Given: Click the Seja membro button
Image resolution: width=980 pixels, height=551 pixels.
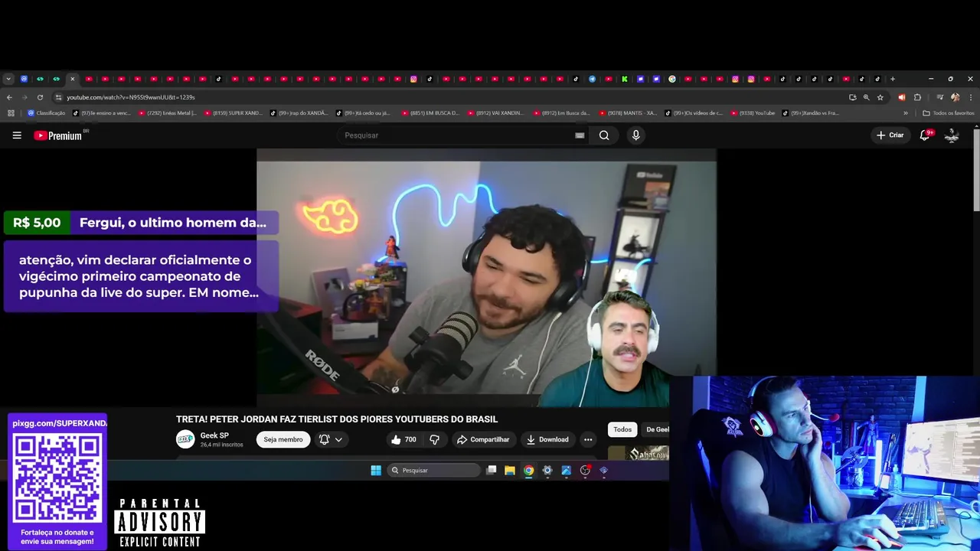Looking at the screenshot, I should pyautogui.click(x=283, y=439).
